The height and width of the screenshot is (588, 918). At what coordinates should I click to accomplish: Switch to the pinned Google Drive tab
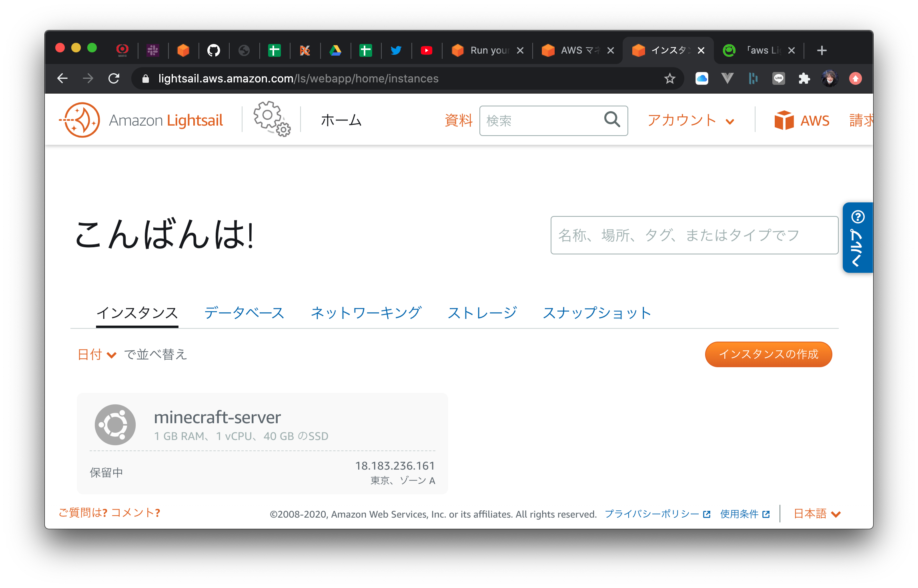335,50
